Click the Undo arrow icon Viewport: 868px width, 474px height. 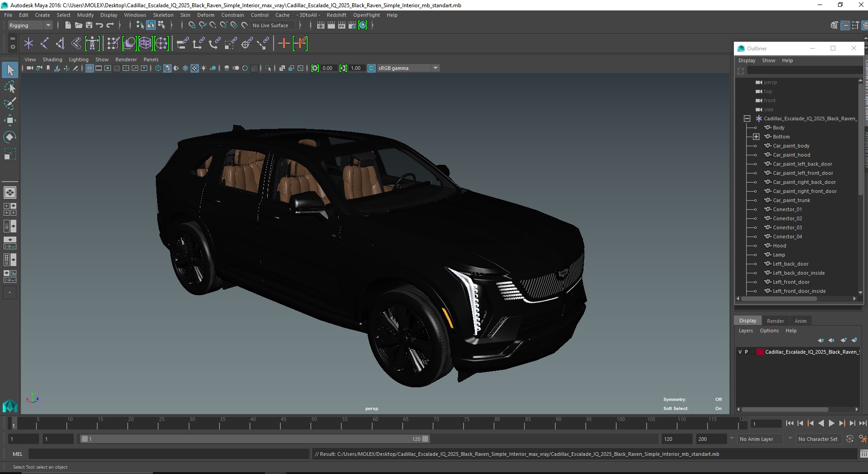coord(100,25)
